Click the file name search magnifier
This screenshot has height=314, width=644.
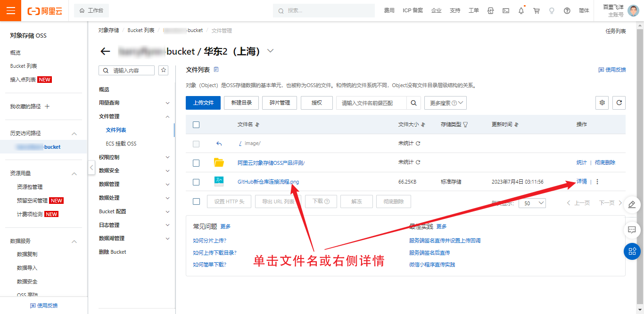click(413, 103)
